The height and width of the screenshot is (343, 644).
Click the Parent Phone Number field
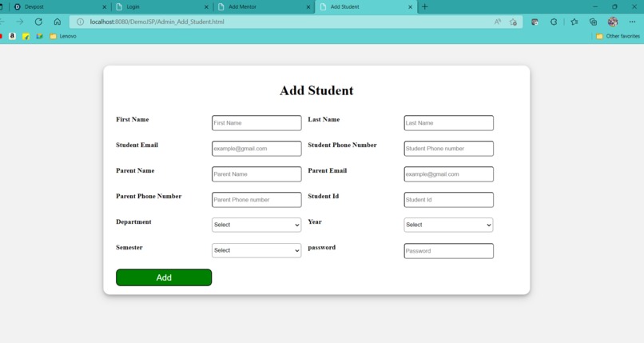[x=256, y=200]
